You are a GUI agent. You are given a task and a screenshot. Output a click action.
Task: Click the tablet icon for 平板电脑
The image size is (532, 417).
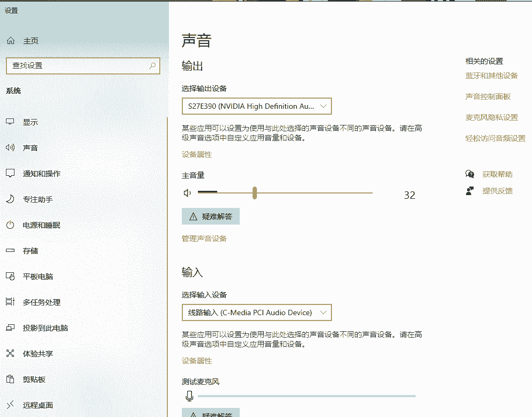coord(10,277)
